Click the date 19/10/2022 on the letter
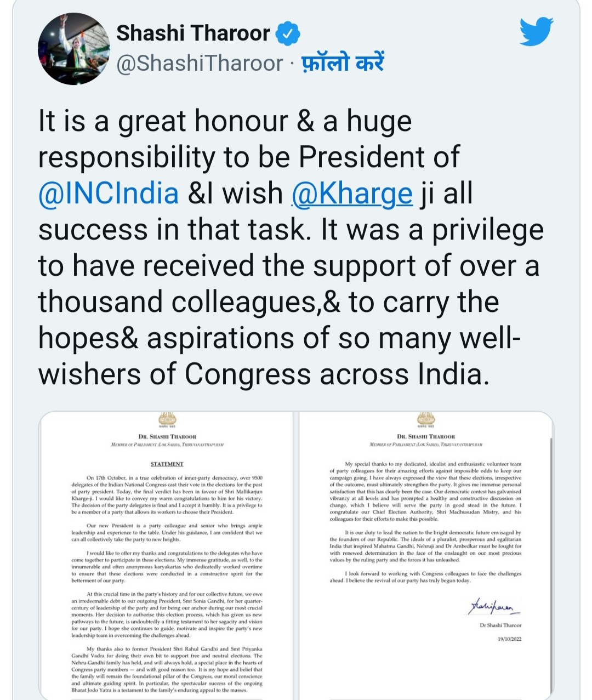The image size is (592, 700). [x=509, y=639]
